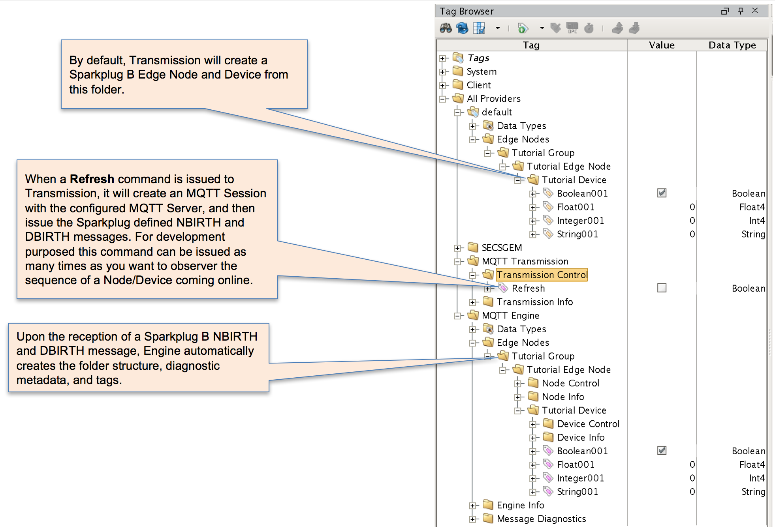This screenshot has width=775, height=532.
Task: Collapse the Transmission Control folder
Action: click(473, 275)
